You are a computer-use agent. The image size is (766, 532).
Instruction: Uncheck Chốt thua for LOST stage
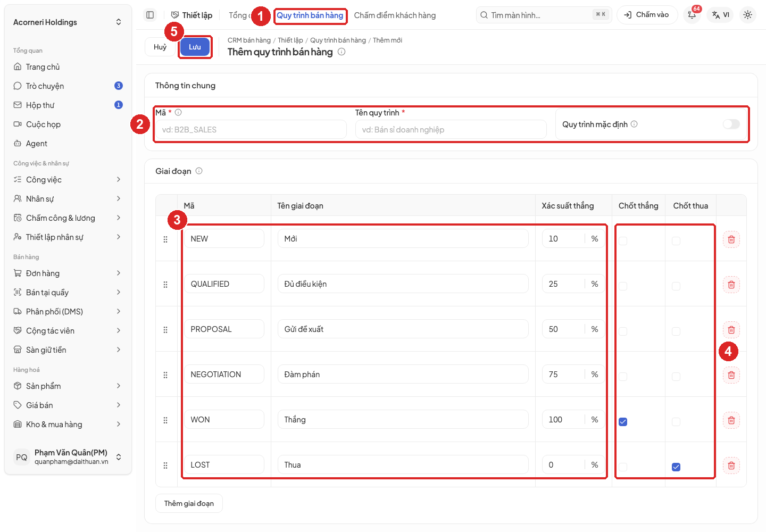click(676, 467)
